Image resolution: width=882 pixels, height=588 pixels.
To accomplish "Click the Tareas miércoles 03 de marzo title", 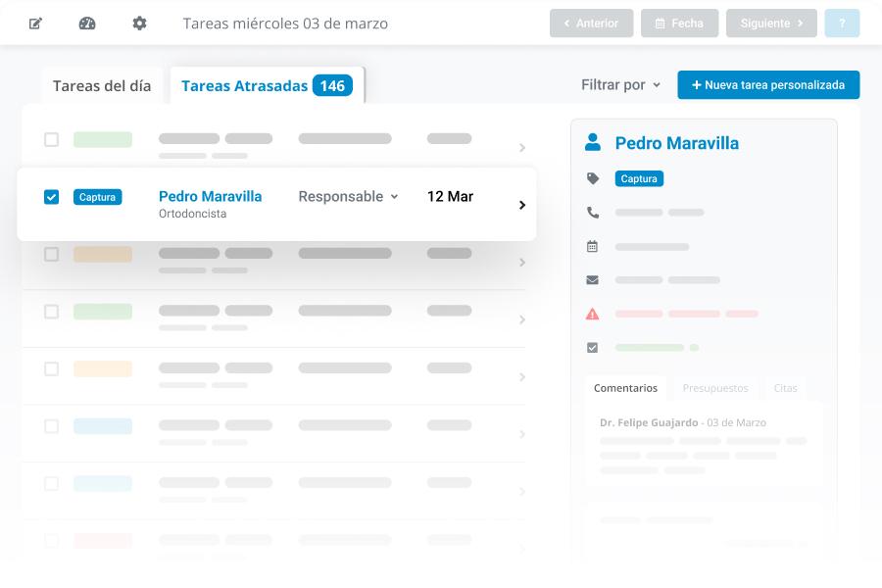I will 285,24.
